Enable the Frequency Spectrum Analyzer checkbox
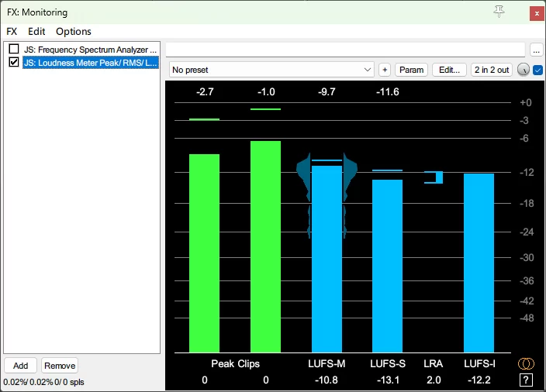The image size is (546, 392). (x=14, y=49)
